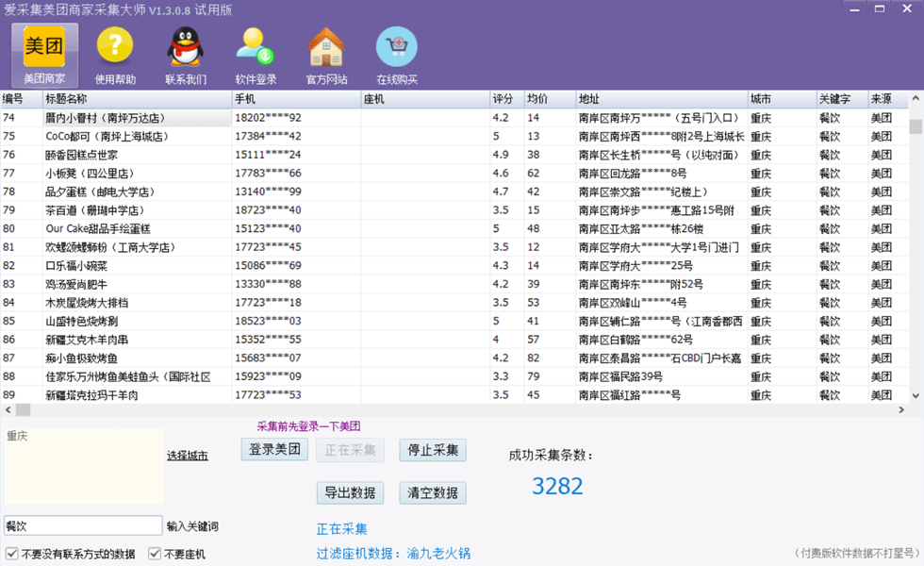Click the 来源 column header
Screen dimensions: 924x566
point(888,99)
